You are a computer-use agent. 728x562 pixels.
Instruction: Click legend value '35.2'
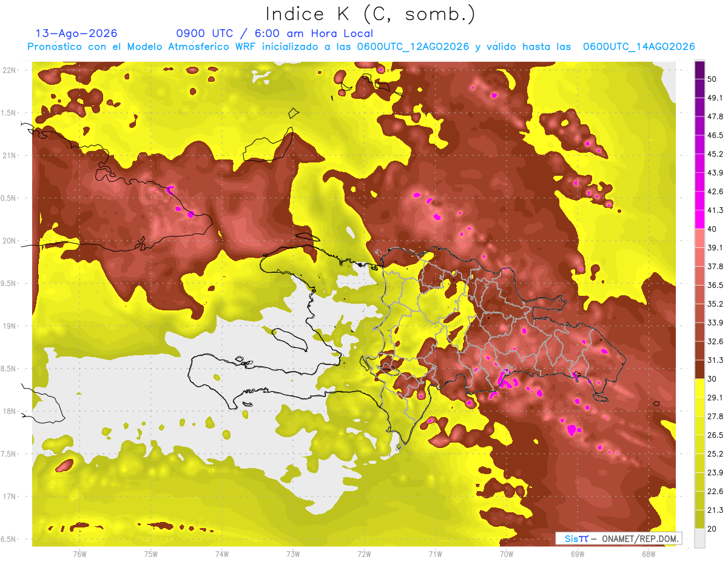tap(715, 304)
